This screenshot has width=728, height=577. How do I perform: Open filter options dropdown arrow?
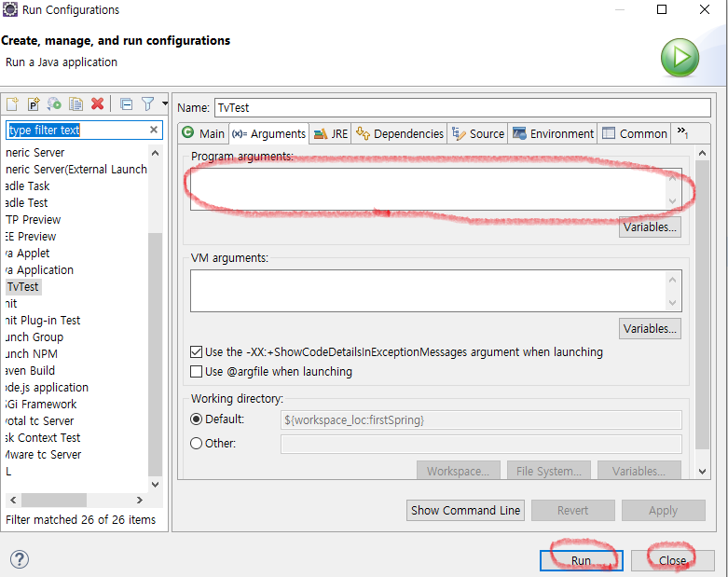tap(165, 103)
